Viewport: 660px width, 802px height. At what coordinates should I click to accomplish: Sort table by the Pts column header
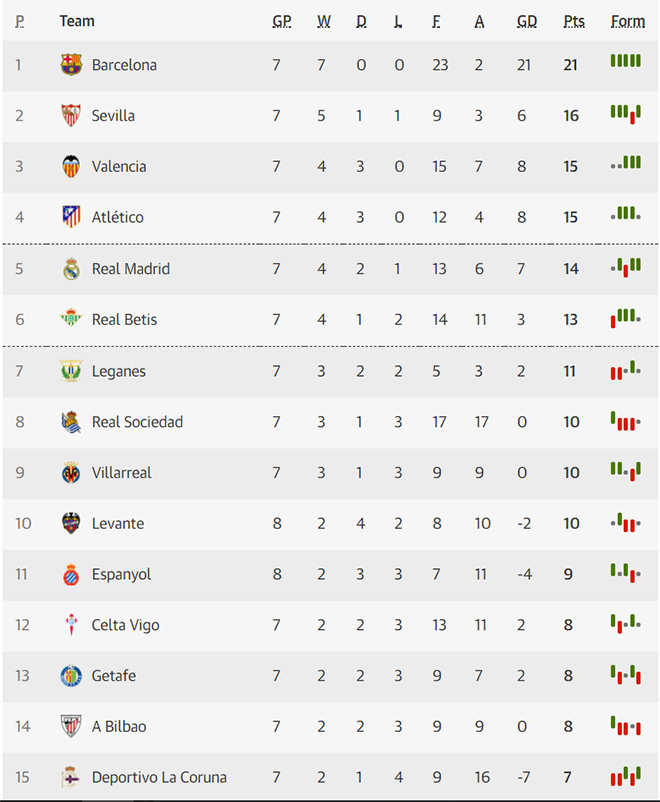(x=574, y=21)
